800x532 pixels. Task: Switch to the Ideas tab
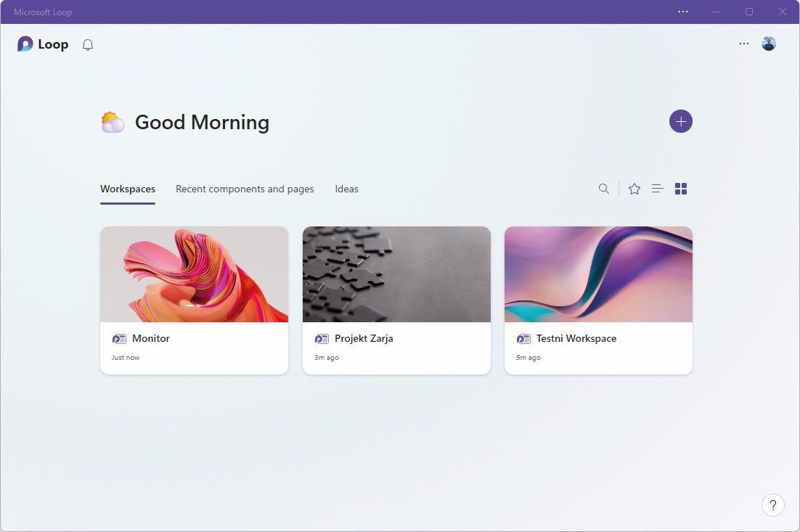click(346, 189)
